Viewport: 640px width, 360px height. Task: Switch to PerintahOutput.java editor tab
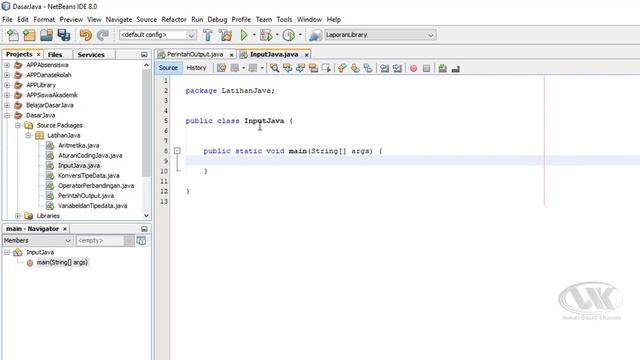(195, 54)
